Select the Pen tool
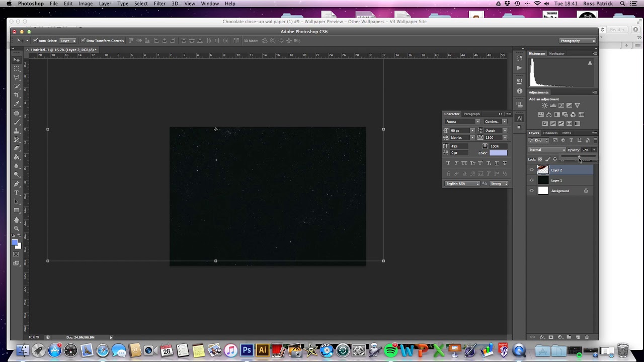644x362 pixels. click(x=17, y=184)
